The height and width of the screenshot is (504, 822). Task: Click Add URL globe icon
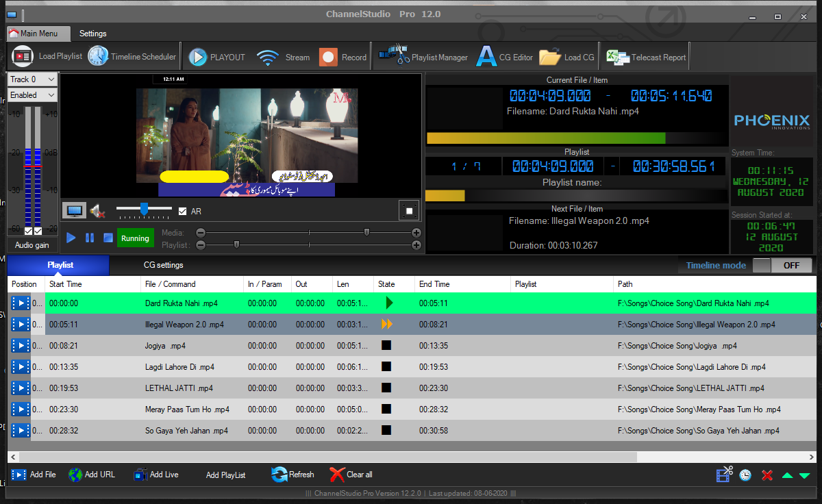click(x=75, y=475)
